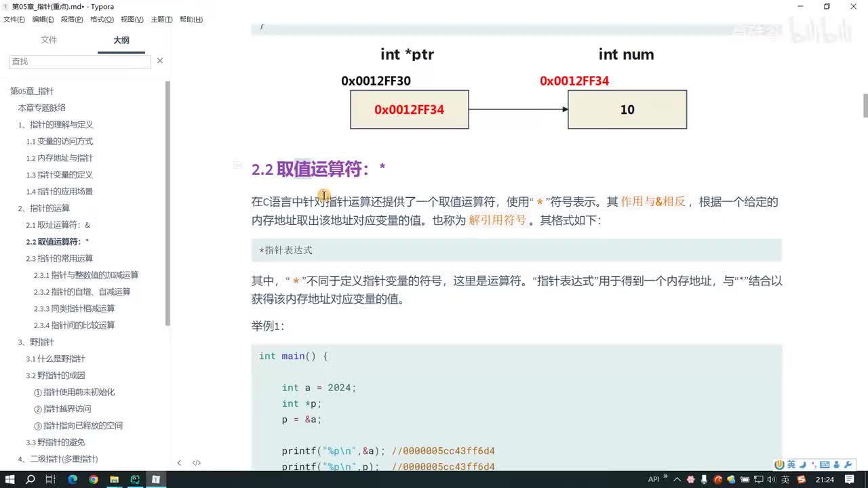Jump to 4、二级指针(多重指针) in outline

click(x=58, y=459)
